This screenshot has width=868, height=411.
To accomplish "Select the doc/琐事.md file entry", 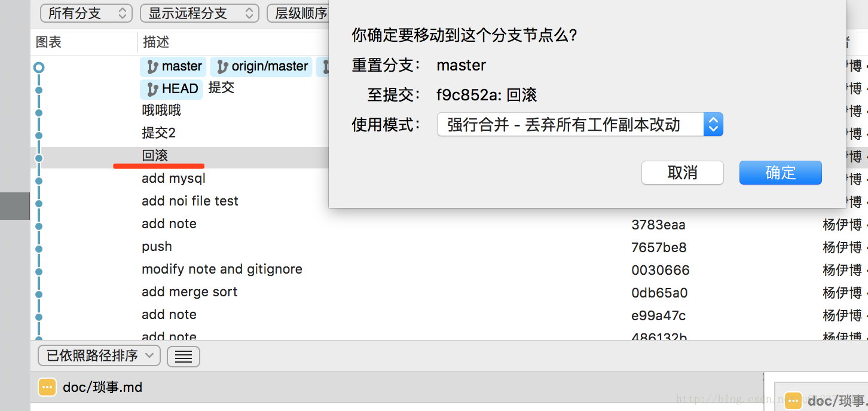I will pos(102,388).
